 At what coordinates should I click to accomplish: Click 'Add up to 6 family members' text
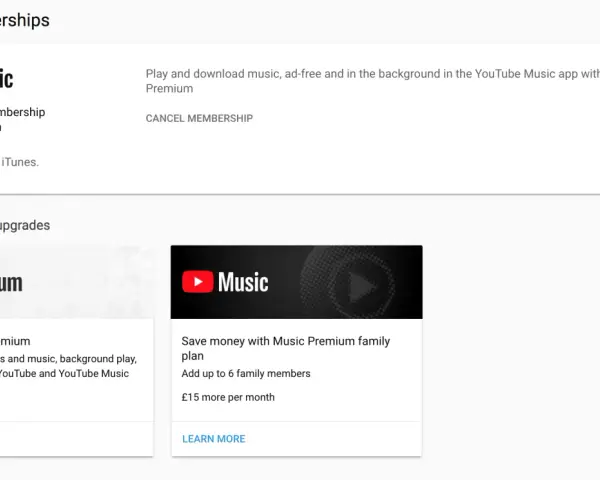pyautogui.click(x=246, y=374)
